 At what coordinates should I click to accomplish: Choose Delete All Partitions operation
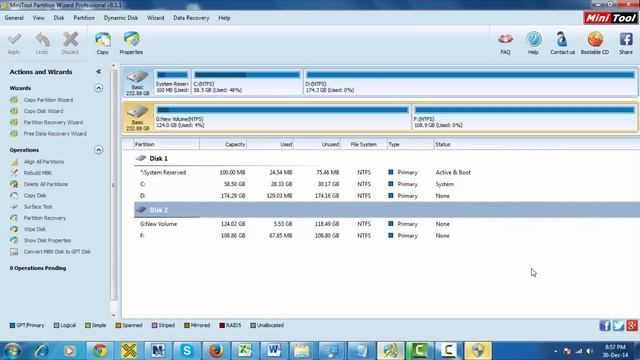click(45, 184)
